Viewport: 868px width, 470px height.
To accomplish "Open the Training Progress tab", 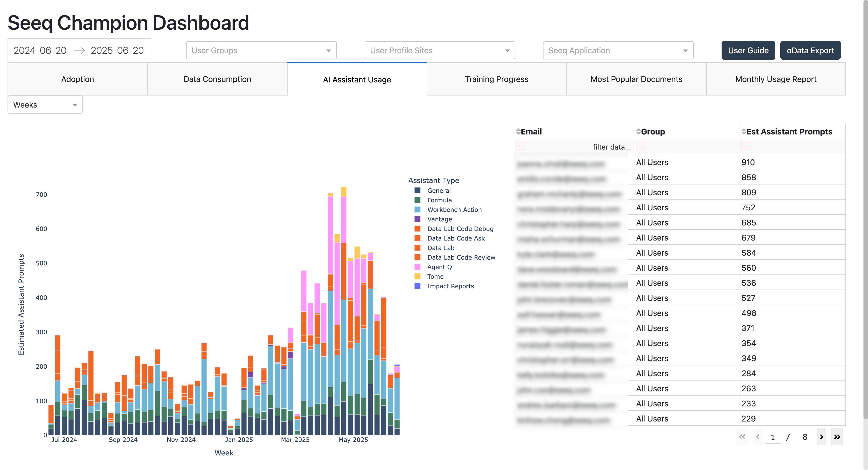I will (x=497, y=79).
